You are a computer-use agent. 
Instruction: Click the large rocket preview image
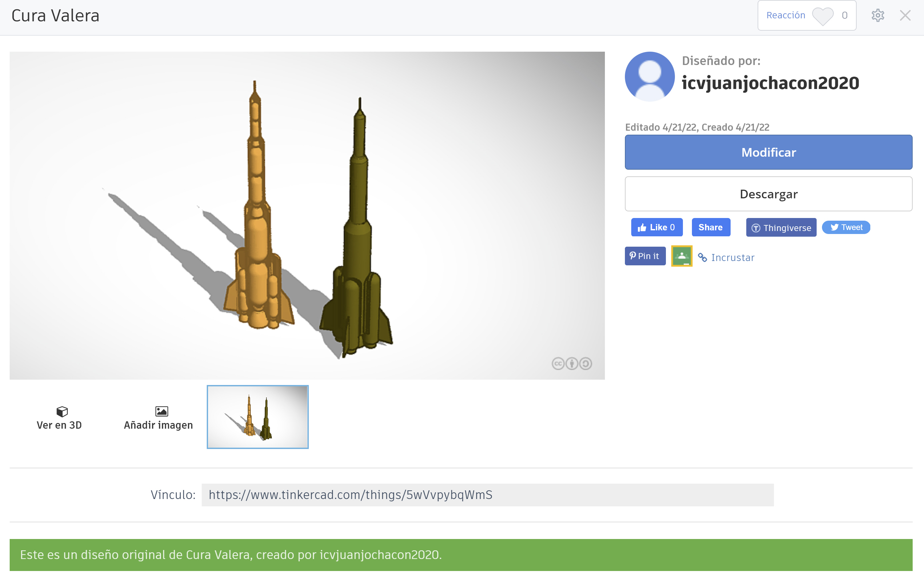point(307,216)
